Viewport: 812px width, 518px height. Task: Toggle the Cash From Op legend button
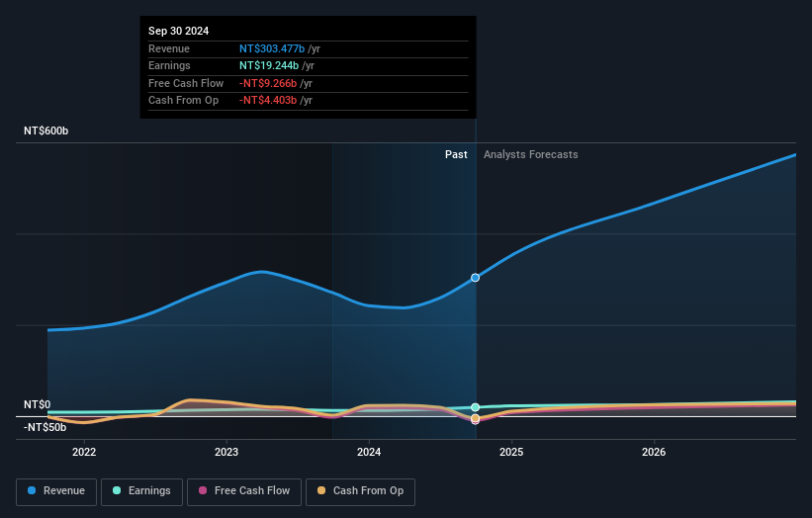(360, 491)
